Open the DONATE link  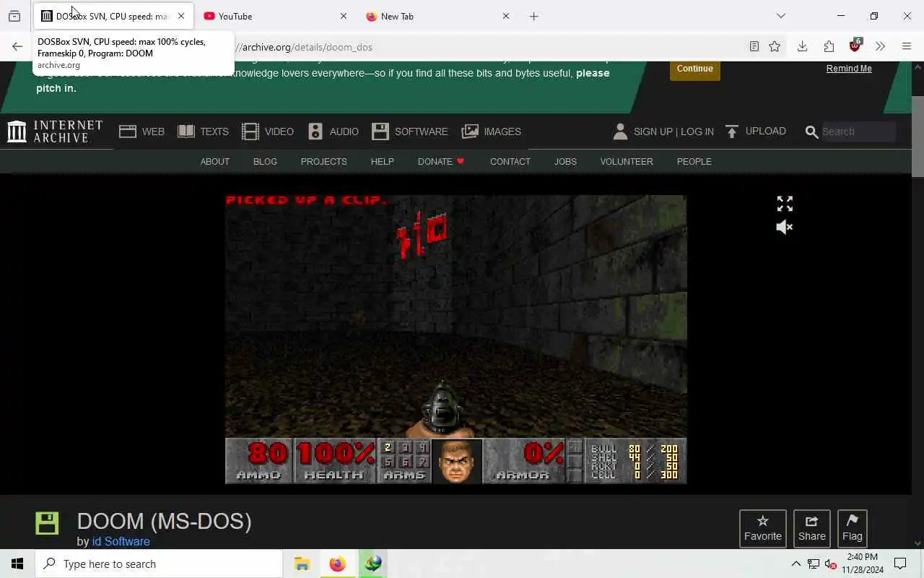[441, 161]
